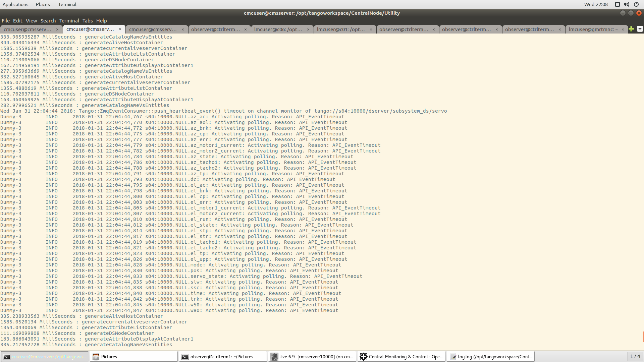Click the Wed 22:08 clock
Viewport: 644px width, 362px height.
[x=596, y=4]
